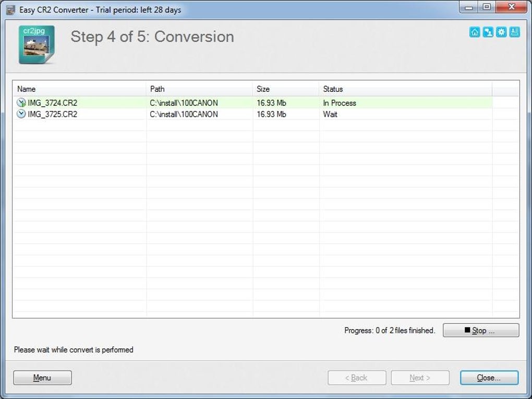
Task: Select file name IMG_3724.CR2
Action: [53, 103]
